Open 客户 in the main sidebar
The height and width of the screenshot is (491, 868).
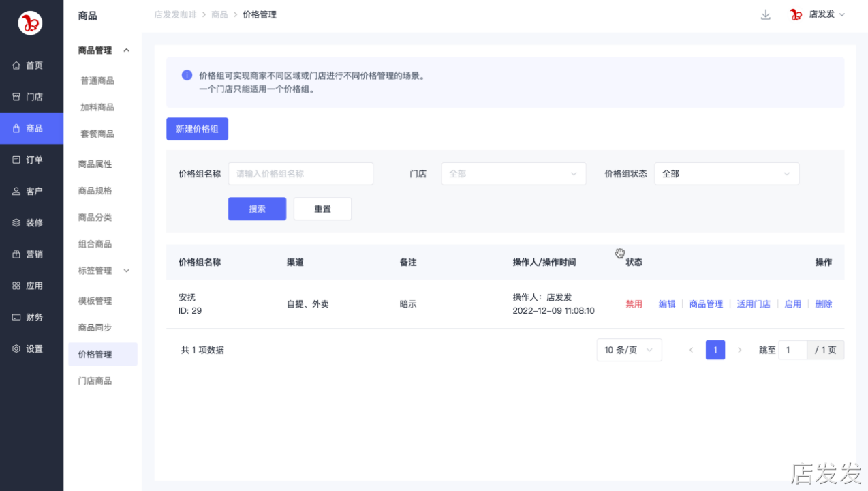coord(31,191)
